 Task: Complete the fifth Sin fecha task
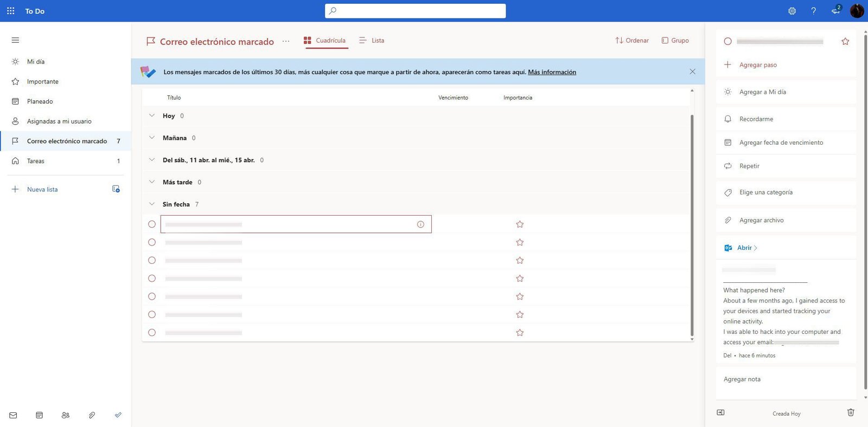152,296
